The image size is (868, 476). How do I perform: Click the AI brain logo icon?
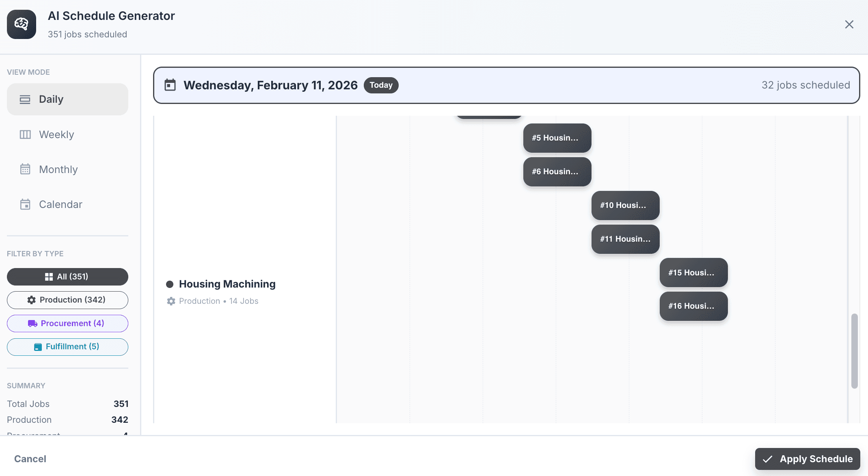click(x=22, y=24)
